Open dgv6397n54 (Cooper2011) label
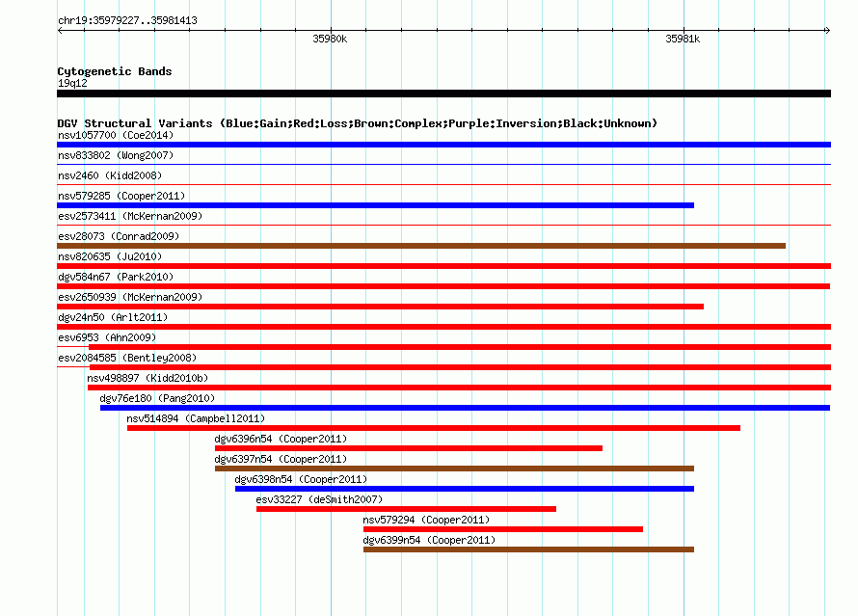 (x=281, y=459)
